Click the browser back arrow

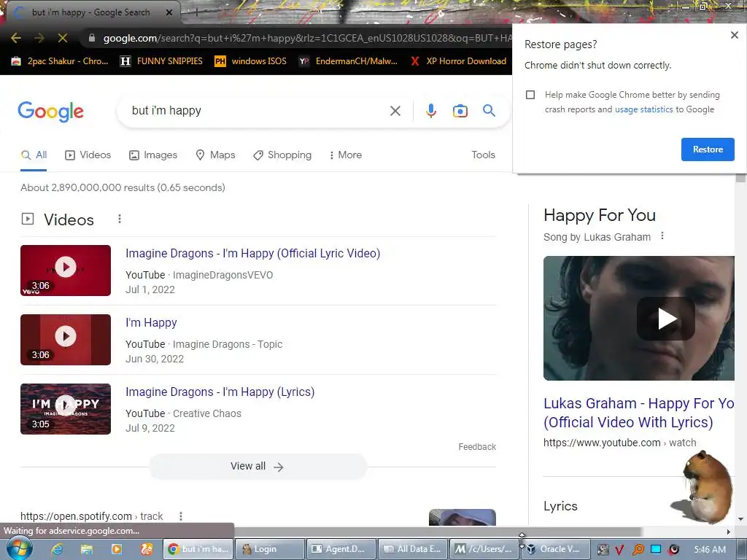(16, 38)
